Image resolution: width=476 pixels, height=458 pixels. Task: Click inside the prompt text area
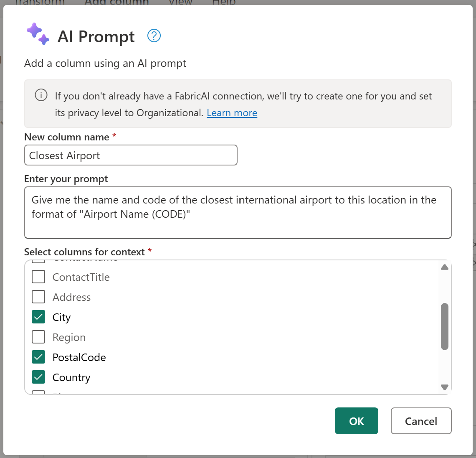(238, 212)
